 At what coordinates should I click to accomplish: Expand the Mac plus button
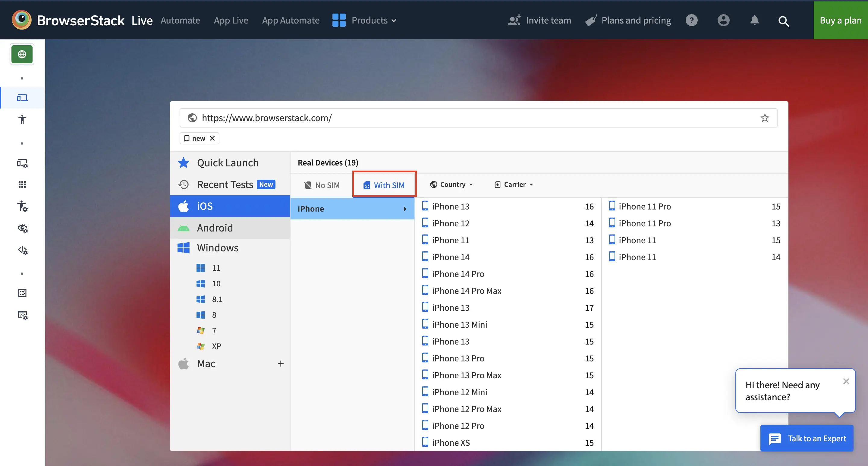pos(280,364)
